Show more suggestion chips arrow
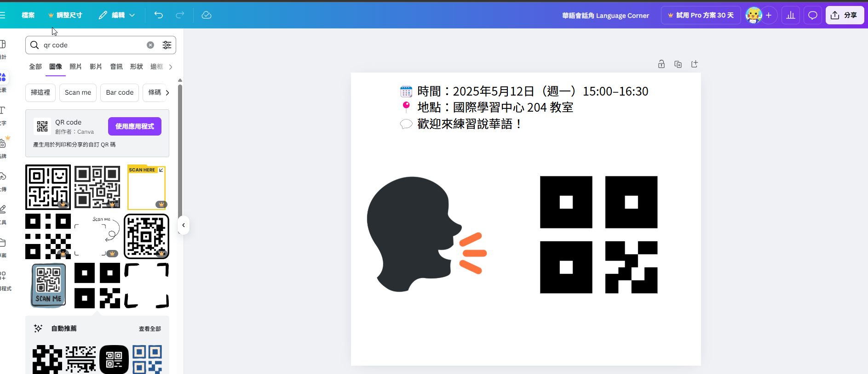The width and height of the screenshot is (868, 374). (167, 93)
